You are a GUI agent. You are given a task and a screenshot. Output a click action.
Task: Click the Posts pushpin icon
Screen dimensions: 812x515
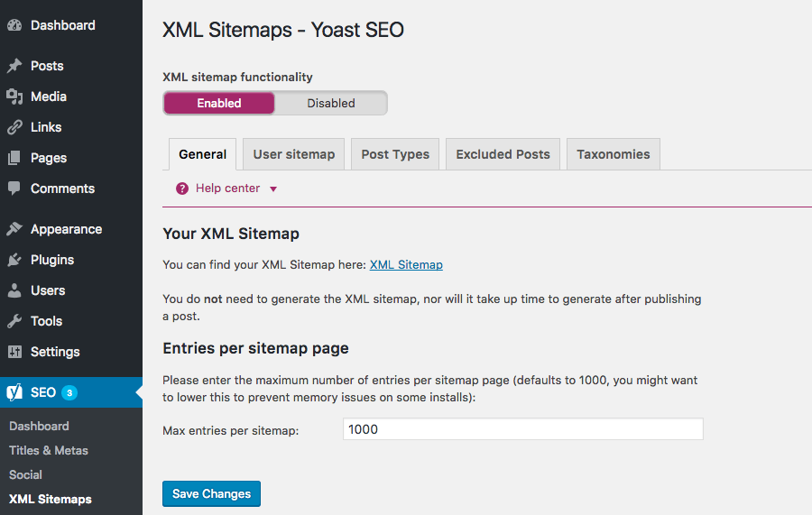(14, 66)
